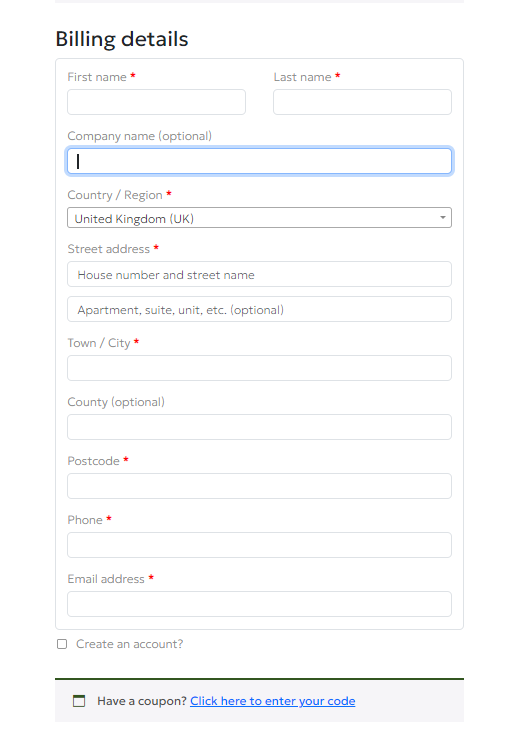Screen dimensions: 511x736
Task: Click the Email address input field
Action: [x=259, y=604]
